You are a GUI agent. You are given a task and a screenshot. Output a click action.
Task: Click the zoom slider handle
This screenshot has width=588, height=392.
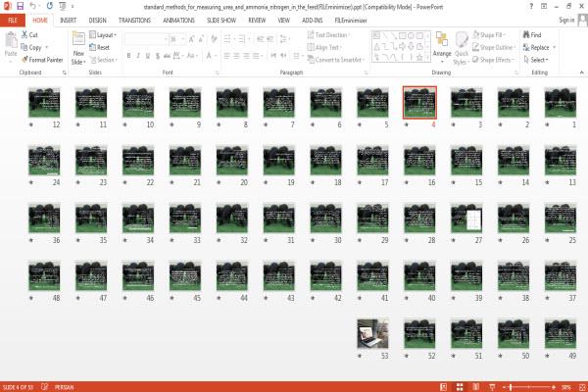pos(512,387)
